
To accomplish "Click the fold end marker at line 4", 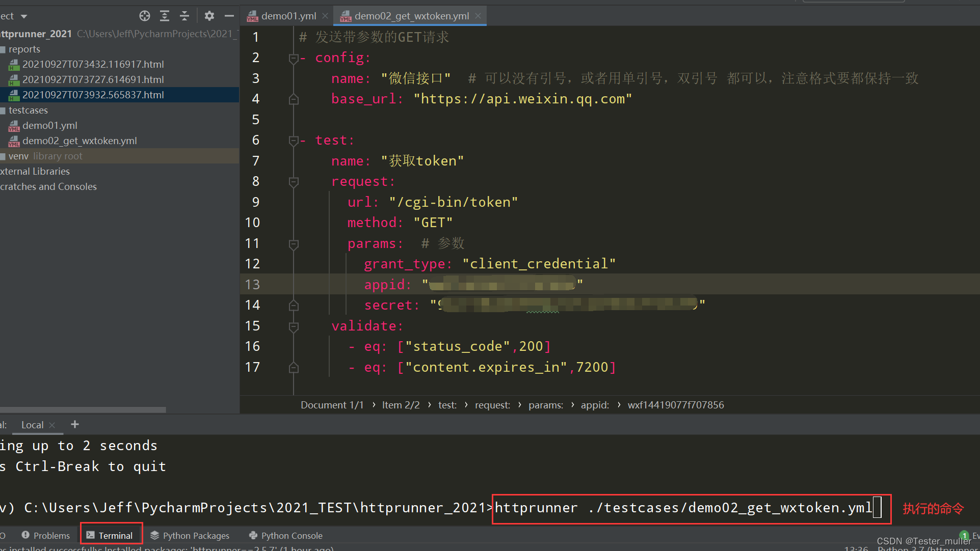I will [294, 99].
